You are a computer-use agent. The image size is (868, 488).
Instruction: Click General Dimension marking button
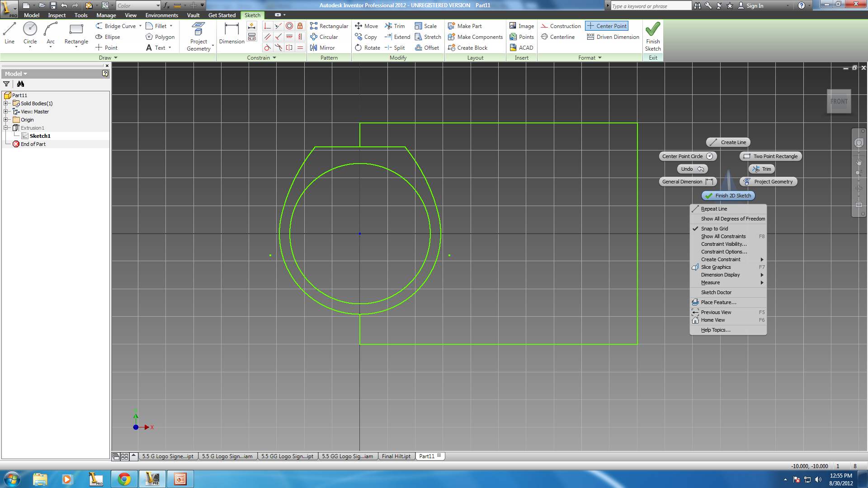688,182
